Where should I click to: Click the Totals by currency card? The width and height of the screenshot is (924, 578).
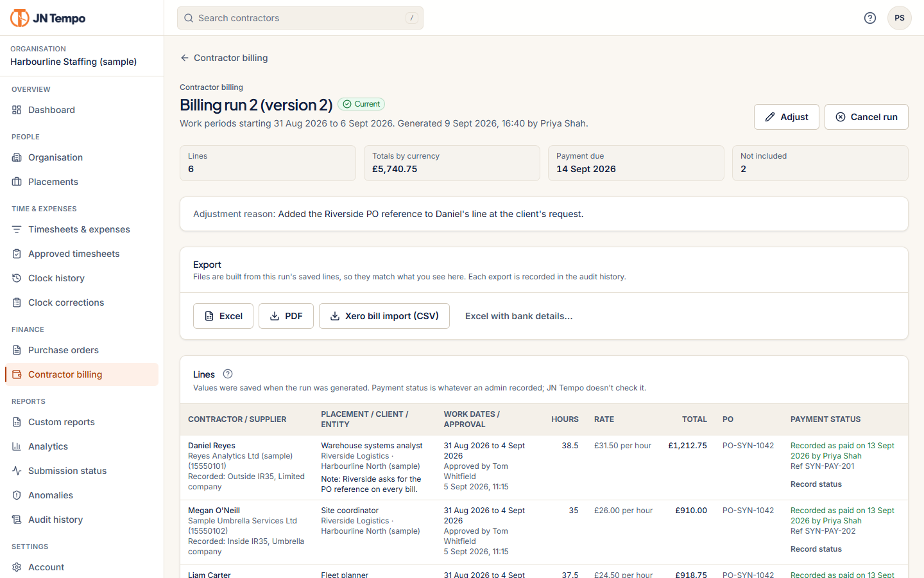tap(452, 163)
